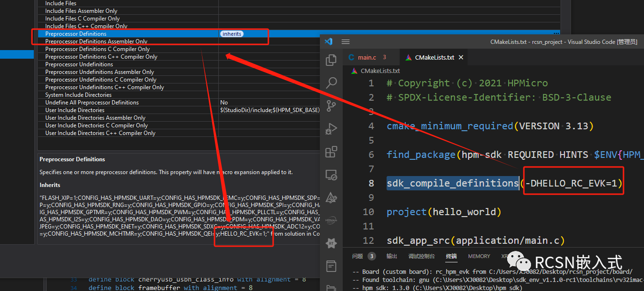Click the cmake_minimum_required code on line 4
The height and width of the screenshot is (291, 644).
click(450, 126)
